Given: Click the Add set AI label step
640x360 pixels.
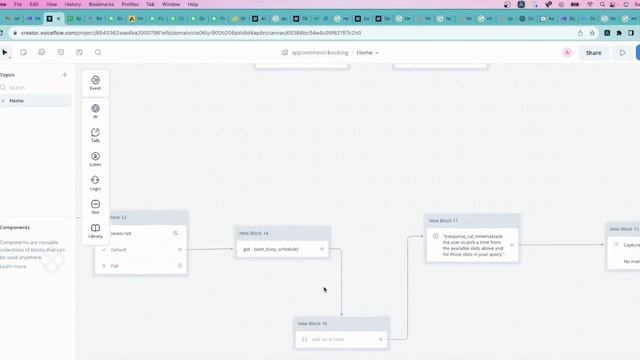Looking at the screenshot, I should point(341,339).
